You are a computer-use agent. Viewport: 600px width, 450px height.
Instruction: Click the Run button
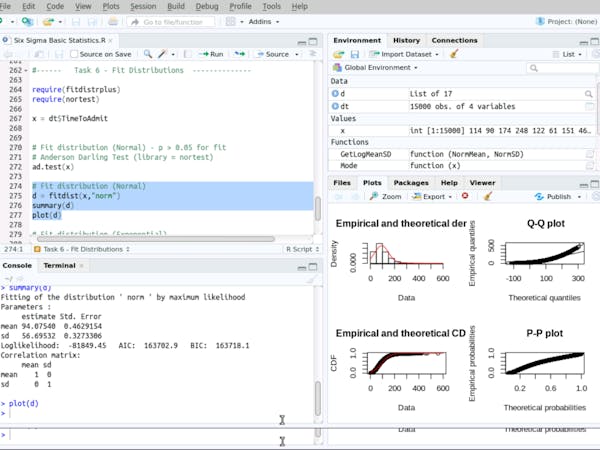pos(211,54)
